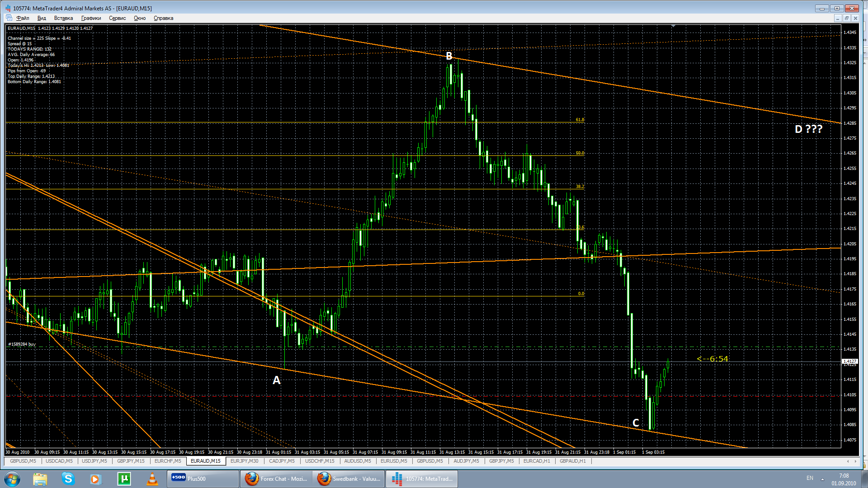Viewport: 868px width, 488px height.
Task: Launch uTorrent from the taskbar
Action: [x=124, y=479]
